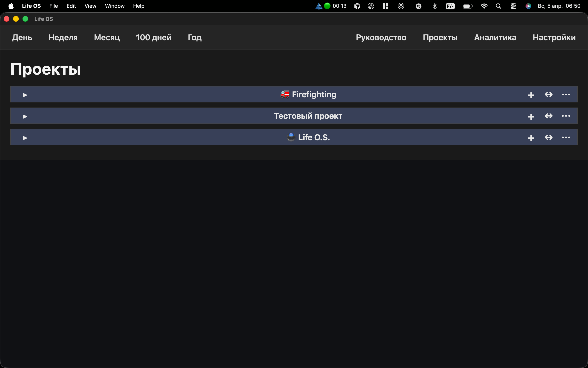
Task: Open the cube menu bar icon
Action: [357, 6]
